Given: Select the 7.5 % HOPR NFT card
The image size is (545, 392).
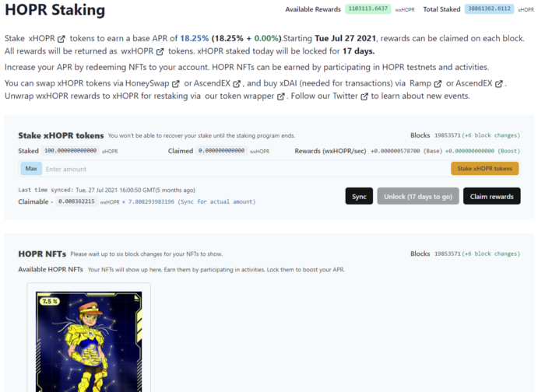Looking at the screenshot, I should (89, 338).
